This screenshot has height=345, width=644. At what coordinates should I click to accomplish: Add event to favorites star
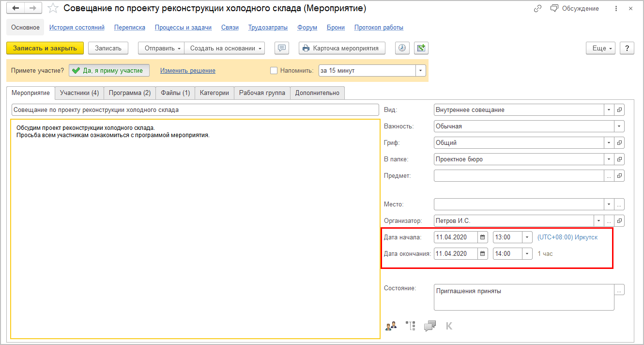pos(54,8)
